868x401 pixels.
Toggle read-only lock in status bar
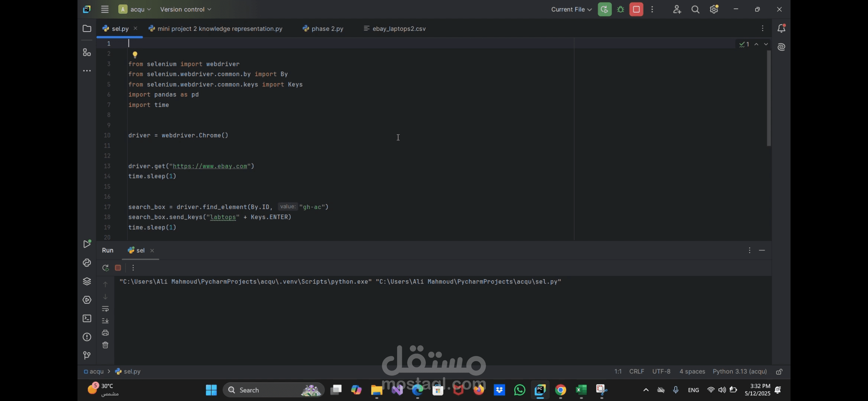click(779, 372)
